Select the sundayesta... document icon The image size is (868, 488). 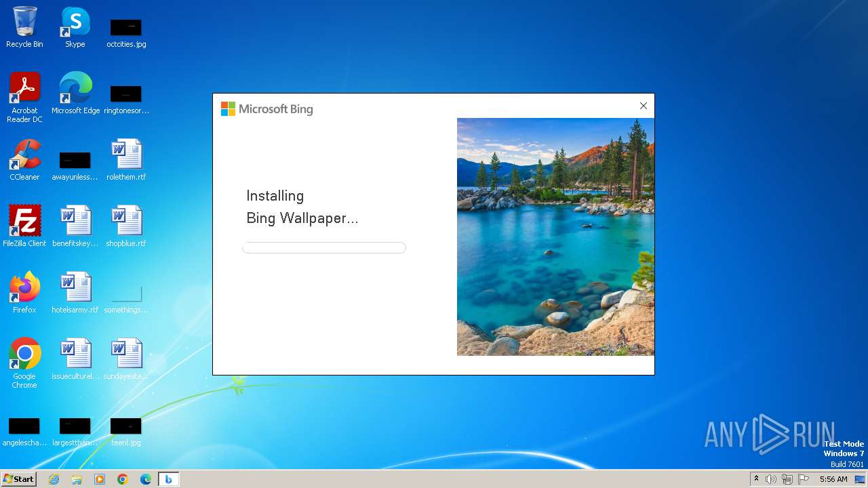[126, 359]
